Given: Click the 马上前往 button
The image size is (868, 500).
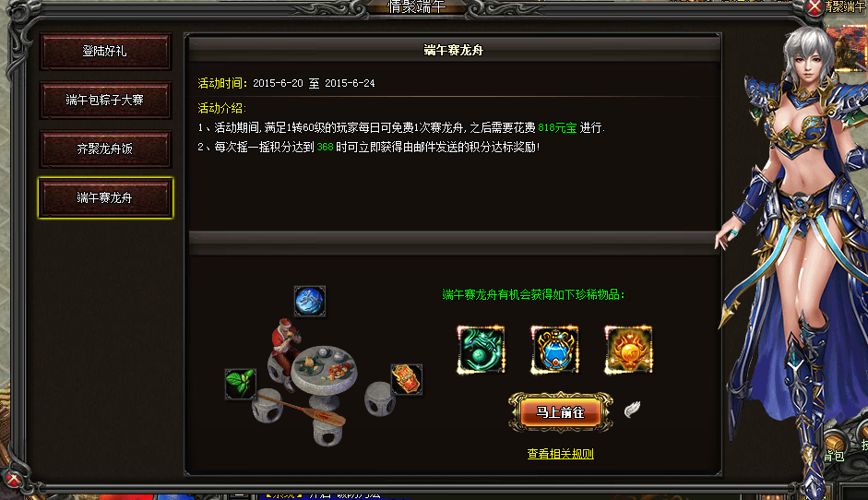Looking at the screenshot, I should click(x=560, y=412).
